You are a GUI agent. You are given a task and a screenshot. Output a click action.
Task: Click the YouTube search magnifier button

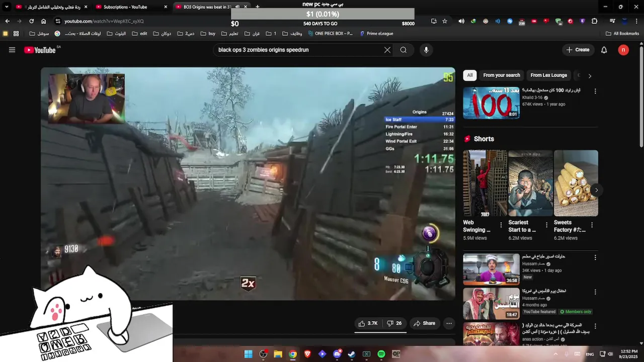tap(404, 50)
